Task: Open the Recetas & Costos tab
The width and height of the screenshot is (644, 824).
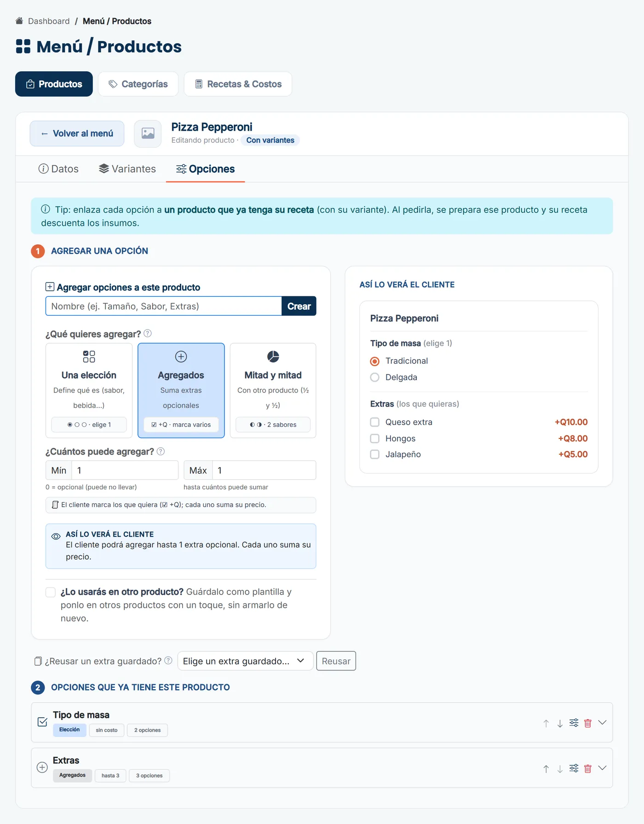Action: 238,84
